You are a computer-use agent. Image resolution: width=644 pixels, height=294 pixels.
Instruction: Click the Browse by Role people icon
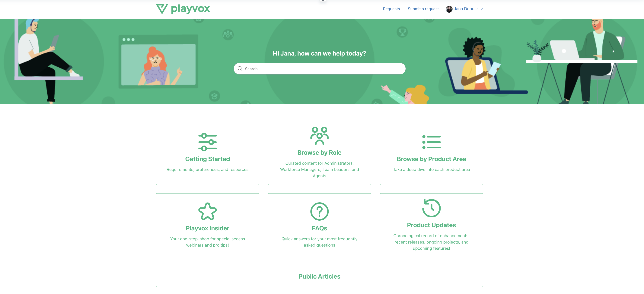(x=320, y=136)
